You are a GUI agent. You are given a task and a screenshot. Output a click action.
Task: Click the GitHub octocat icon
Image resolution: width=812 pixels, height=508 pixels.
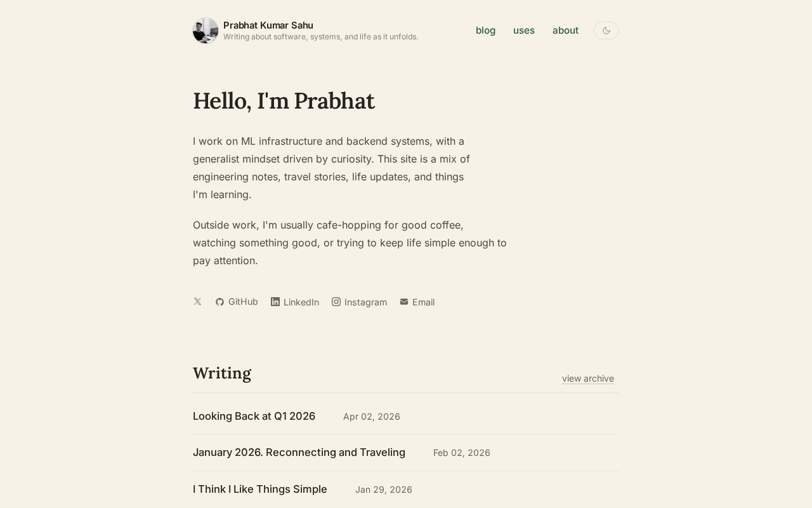point(219,302)
